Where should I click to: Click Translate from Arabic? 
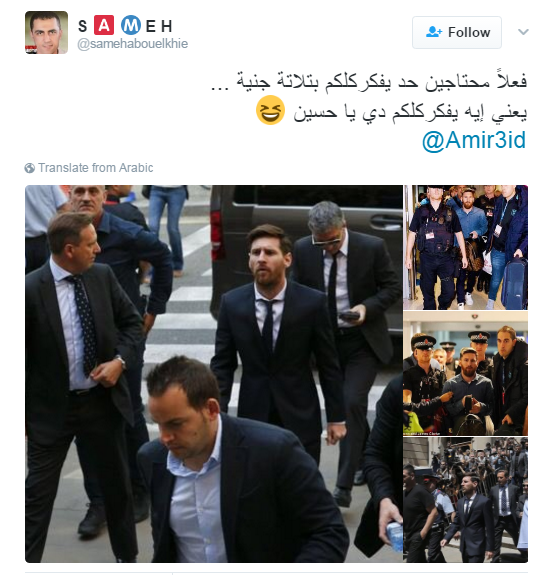95,168
